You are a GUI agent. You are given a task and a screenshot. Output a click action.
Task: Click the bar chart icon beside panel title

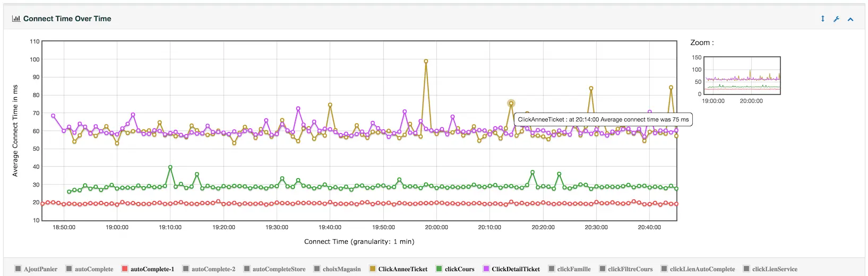point(16,19)
